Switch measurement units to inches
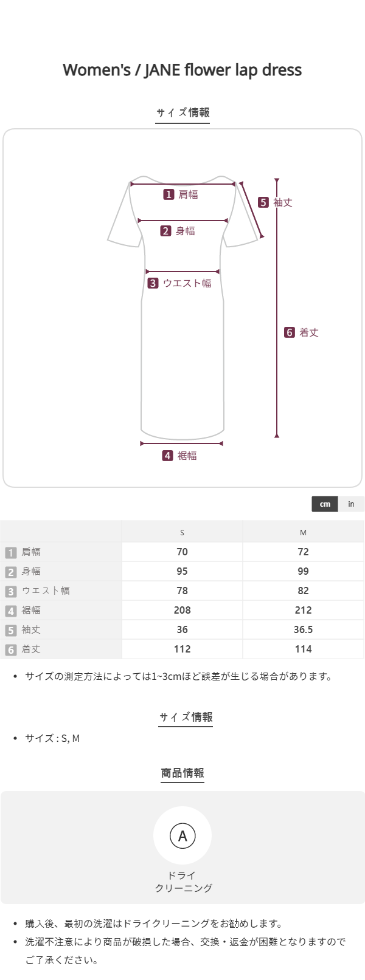Image resolution: width=365 pixels, height=980 pixels. click(351, 504)
